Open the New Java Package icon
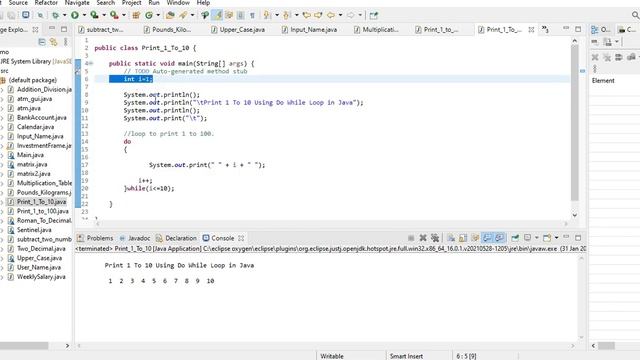This screenshot has width=640, height=360. (x=136, y=15)
